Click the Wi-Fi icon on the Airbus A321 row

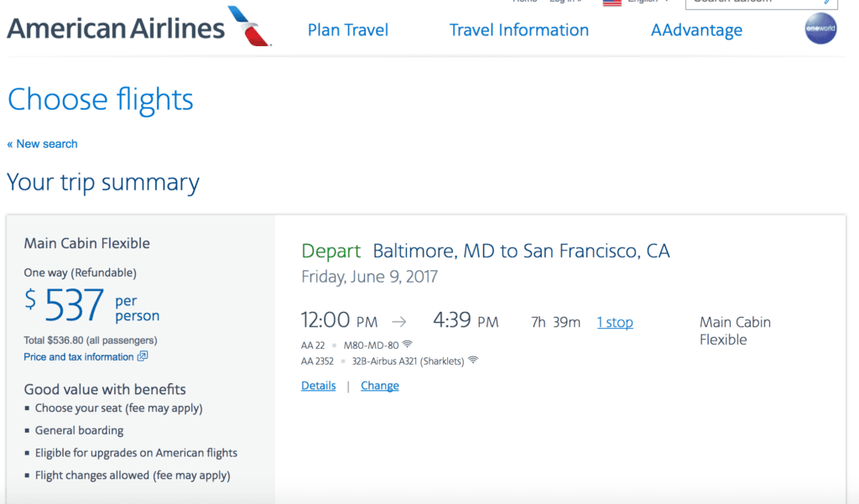[471, 360]
